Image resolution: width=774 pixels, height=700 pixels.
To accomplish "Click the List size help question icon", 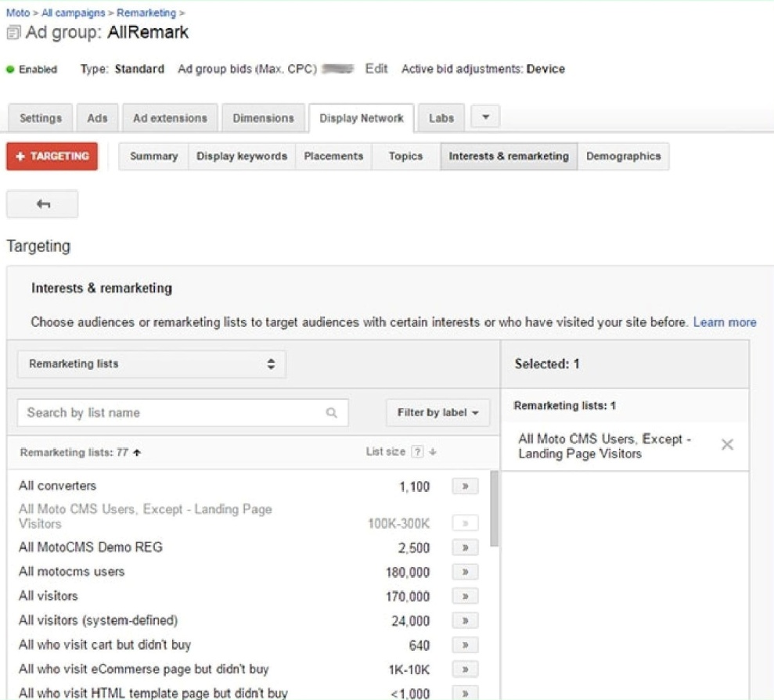I will coord(417,452).
